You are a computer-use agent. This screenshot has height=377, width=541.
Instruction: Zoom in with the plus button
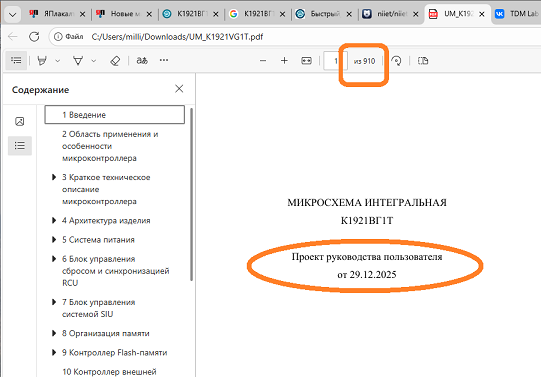(x=284, y=61)
